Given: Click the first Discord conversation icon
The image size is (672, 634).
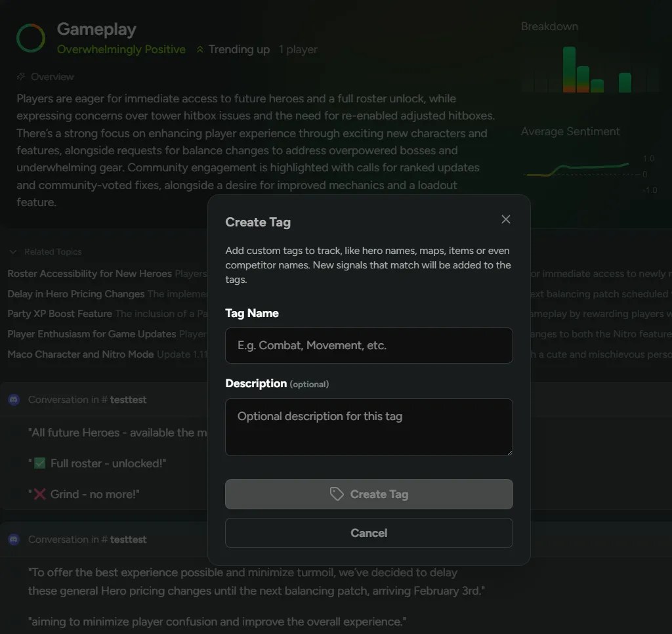Looking at the screenshot, I should pos(14,400).
